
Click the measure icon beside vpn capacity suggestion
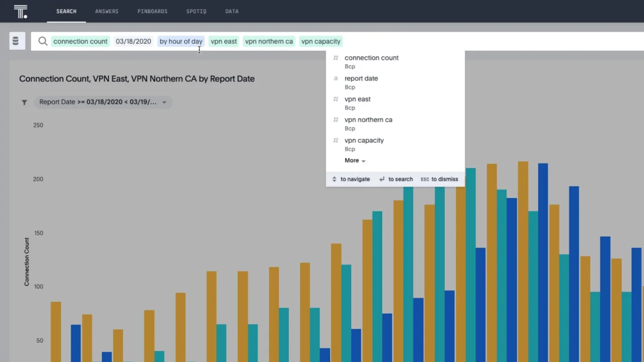coord(336,140)
